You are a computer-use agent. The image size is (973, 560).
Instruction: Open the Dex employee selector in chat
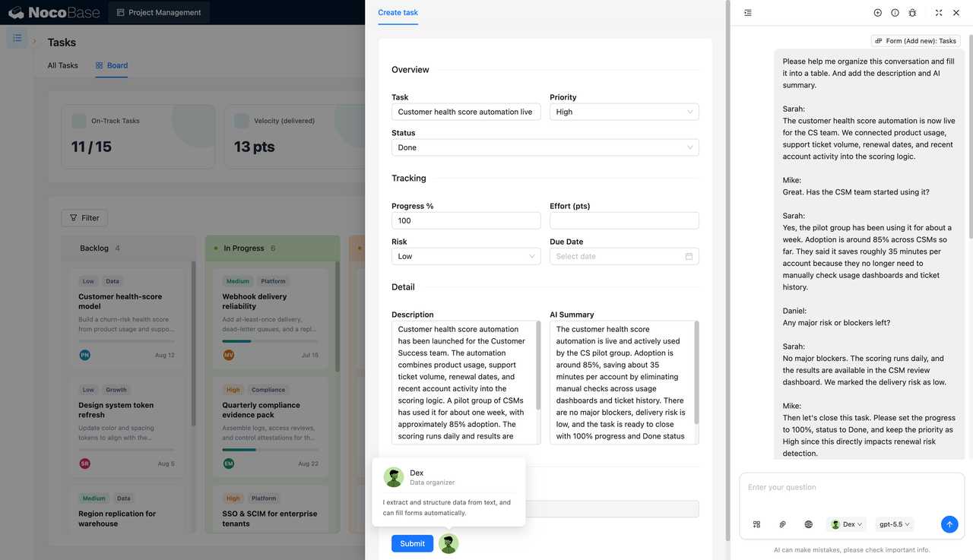(846, 524)
